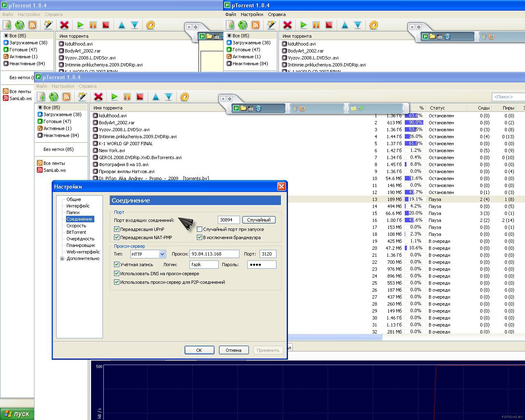Screen dimensions: 525x420
Task: Select Общие in the settings tree
Action: 74,199
